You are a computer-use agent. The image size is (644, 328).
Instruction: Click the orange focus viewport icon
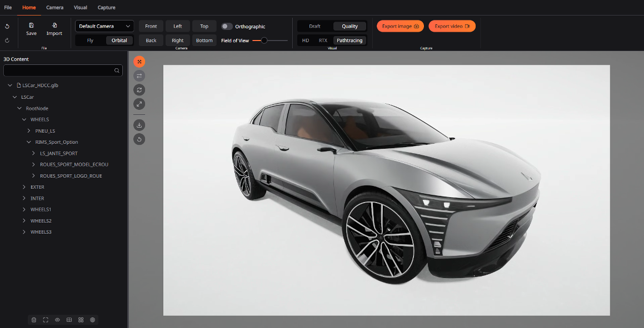click(x=139, y=62)
